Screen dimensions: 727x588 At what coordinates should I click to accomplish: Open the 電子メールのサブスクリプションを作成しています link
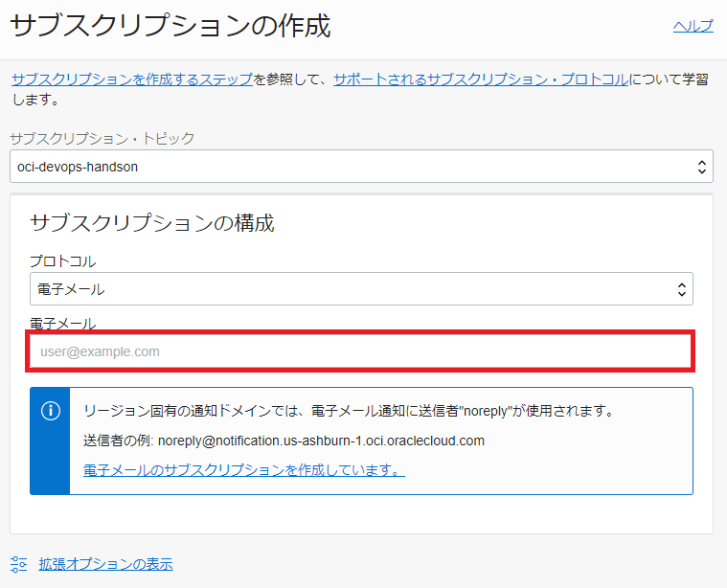[244, 470]
